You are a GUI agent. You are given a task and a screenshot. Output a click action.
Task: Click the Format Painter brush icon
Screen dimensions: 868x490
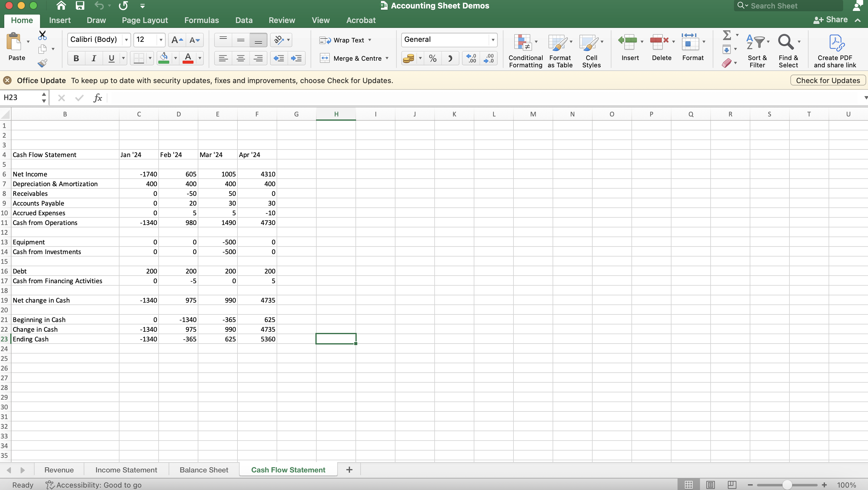pyautogui.click(x=42, y=63)
